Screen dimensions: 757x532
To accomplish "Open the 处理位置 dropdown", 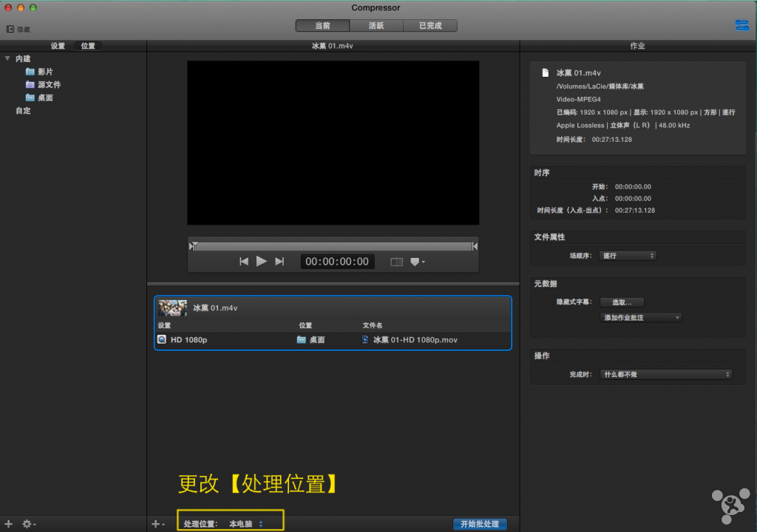I will click(245, 524).
